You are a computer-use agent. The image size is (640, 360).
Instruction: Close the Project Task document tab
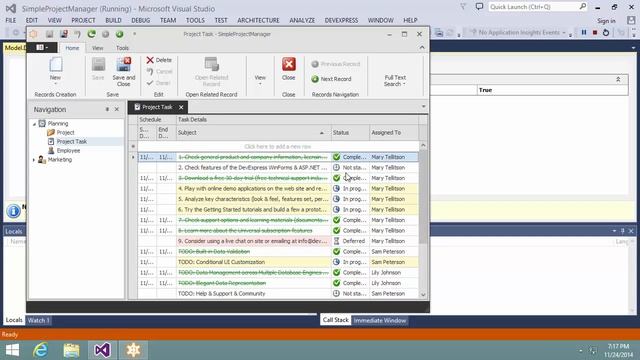coord(181,107)
